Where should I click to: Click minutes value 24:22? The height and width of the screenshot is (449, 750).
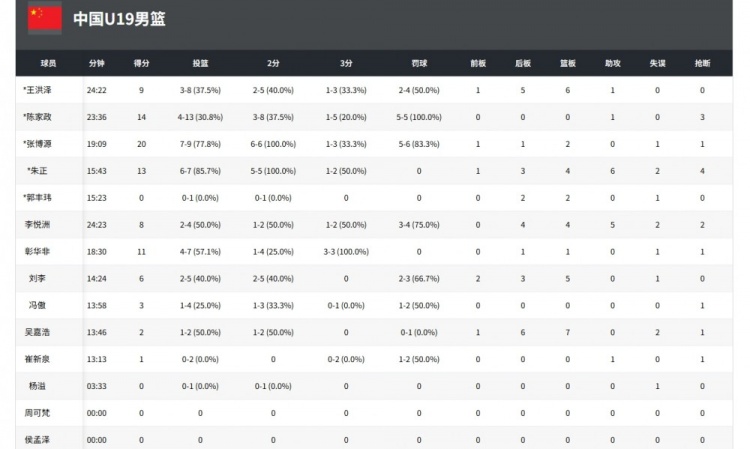[x=97, y=90]
